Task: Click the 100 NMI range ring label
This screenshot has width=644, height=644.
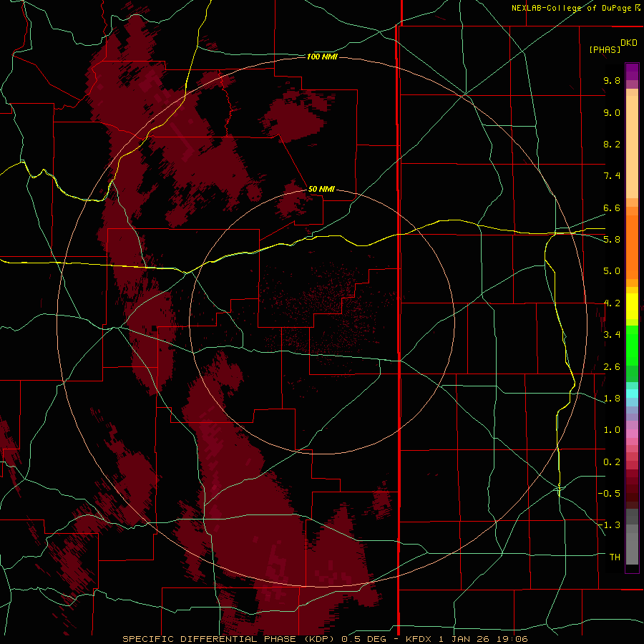Action: tap(322, 57)
